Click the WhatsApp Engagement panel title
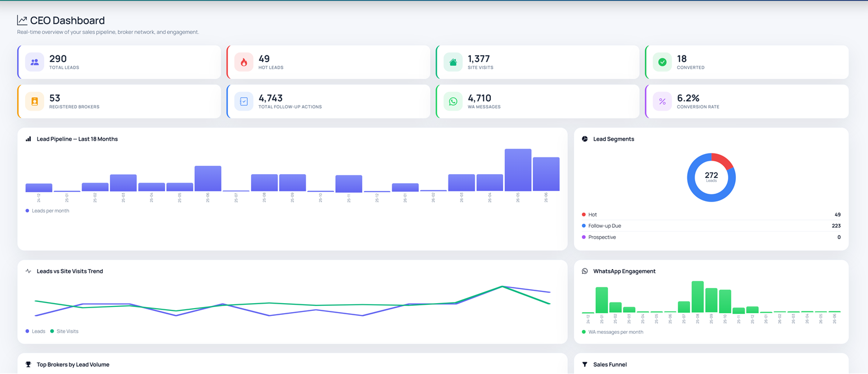This screenshot has width=868, height=374. [x=624, y=271]
